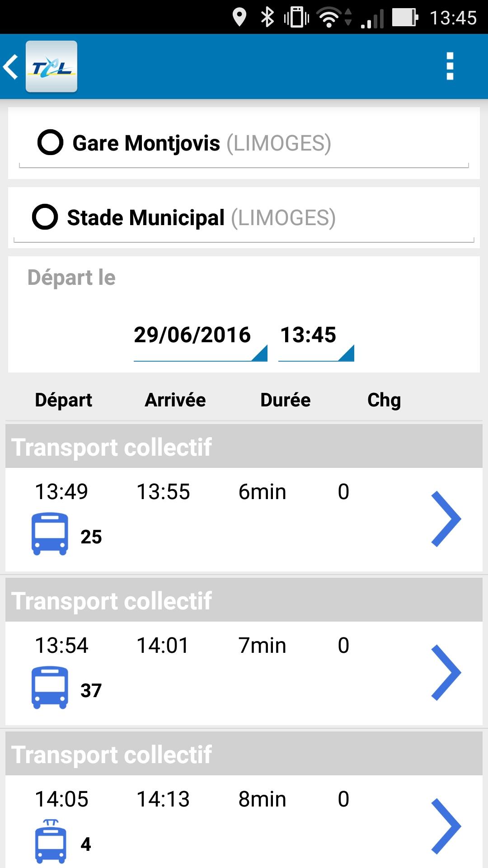Tap the TCL app logo

(x=52, y=67)
